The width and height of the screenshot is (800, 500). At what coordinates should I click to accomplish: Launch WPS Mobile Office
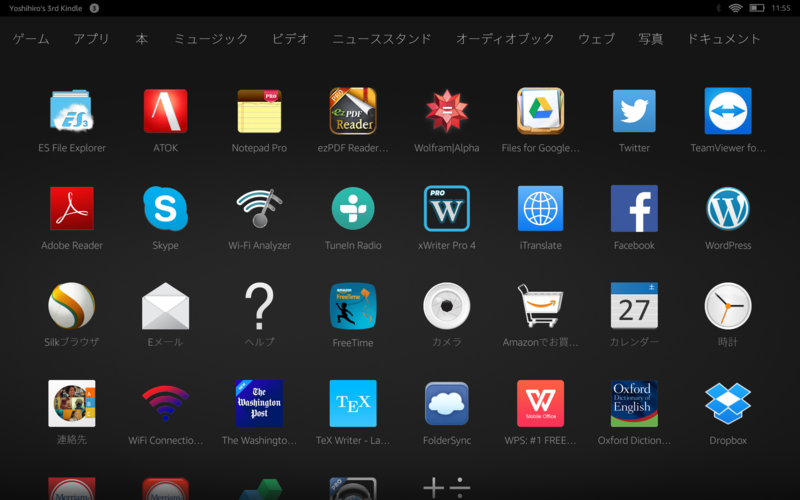[540, 403]
